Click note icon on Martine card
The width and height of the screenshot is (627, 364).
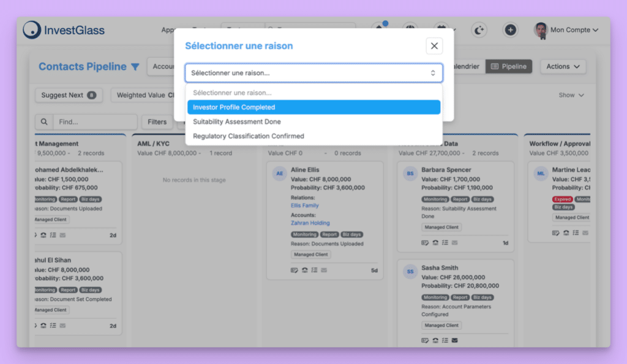[555, 233]
